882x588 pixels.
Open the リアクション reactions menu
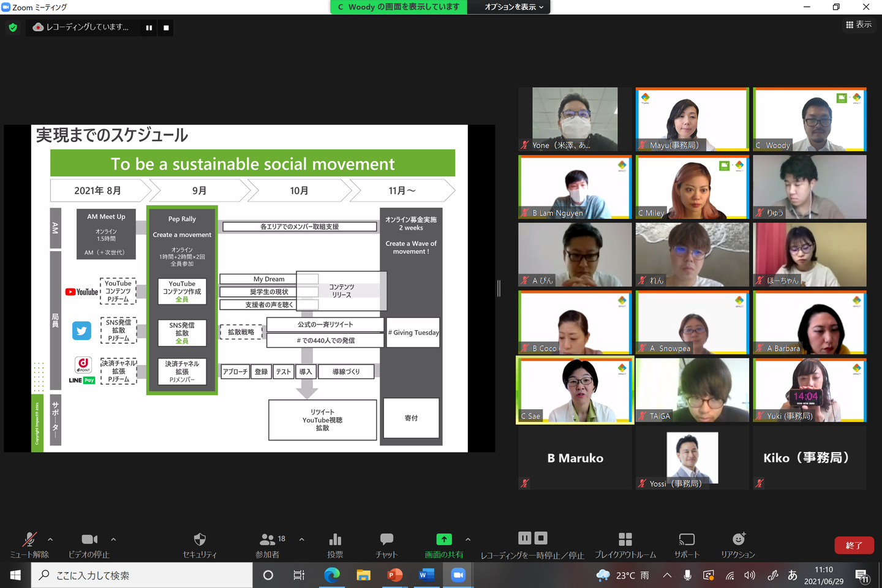[738, 545]
